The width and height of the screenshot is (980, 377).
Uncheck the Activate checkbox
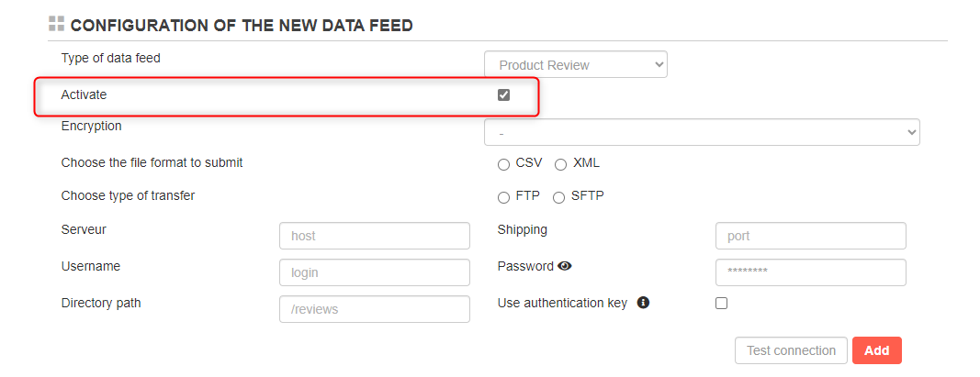coord(503,94)
